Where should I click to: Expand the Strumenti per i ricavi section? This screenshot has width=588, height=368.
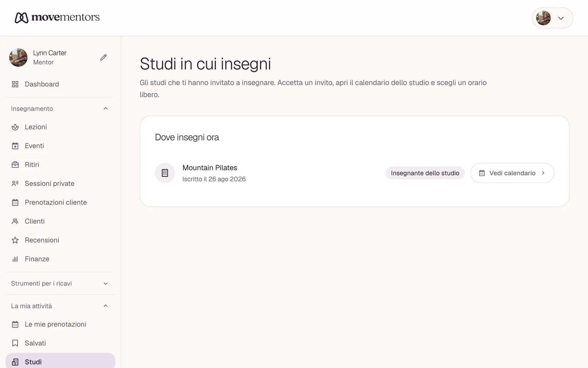pos(105,283)
